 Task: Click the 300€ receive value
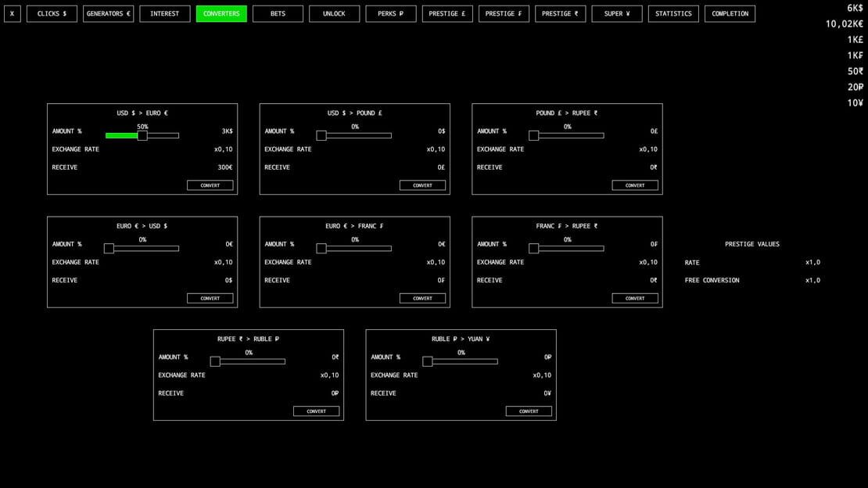point(224,167)
